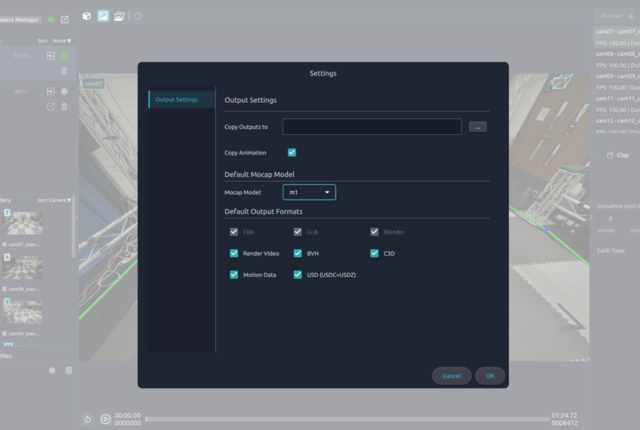This screenshot has width=640, height=430.
Task: Click the trash icon under the 00:11 row
Action: [64, 106]
